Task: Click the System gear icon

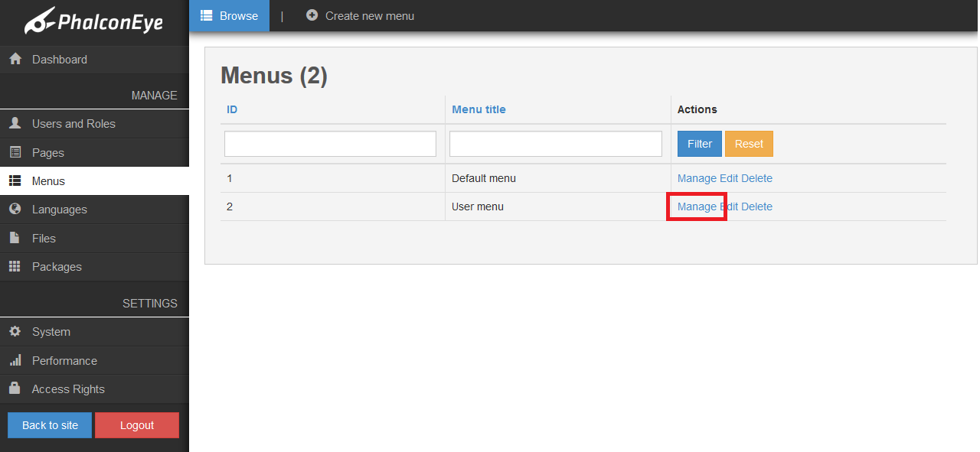Action: pyautogui.click(x=15, y=331)
